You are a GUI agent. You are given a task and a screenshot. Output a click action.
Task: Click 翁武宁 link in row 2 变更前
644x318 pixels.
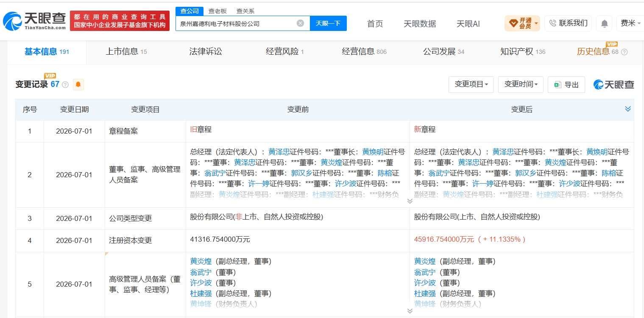[215, 173]
